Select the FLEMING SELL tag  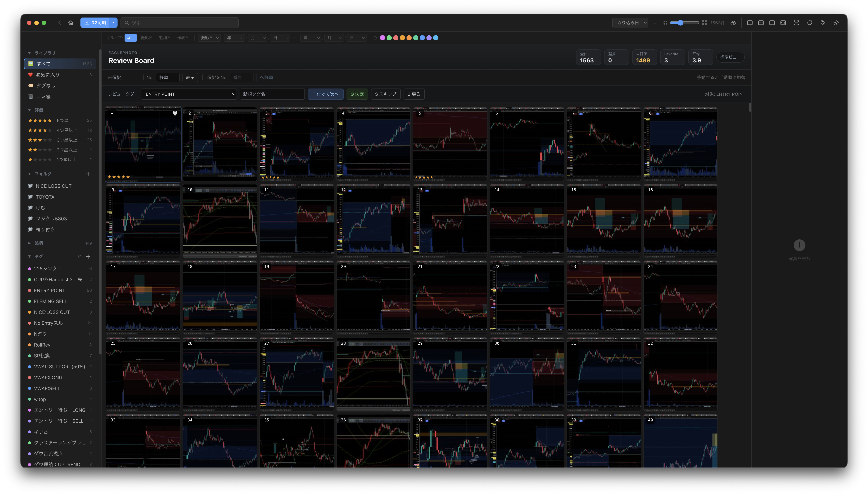click(60, 301)
